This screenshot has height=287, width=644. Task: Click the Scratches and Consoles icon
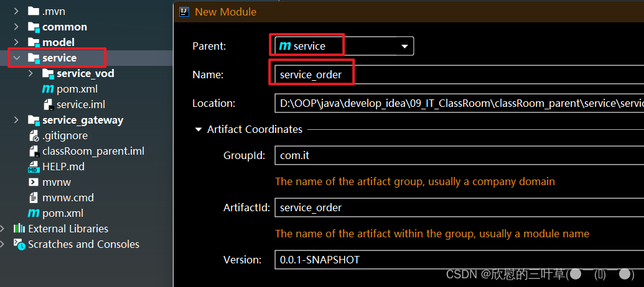pos(19,244)
